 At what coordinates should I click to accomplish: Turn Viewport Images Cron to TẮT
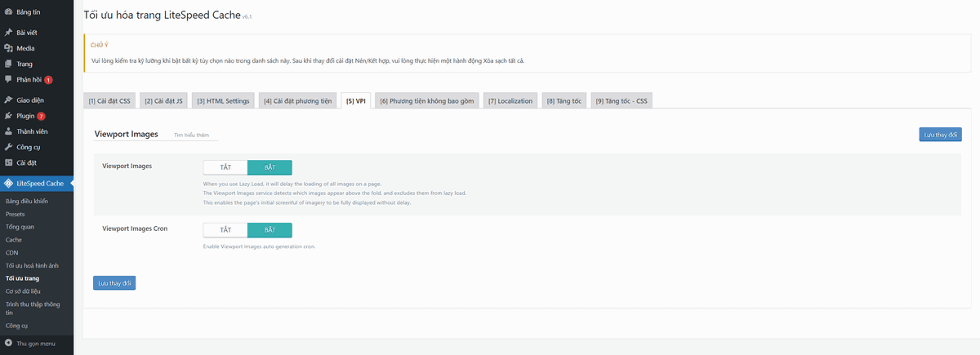point(225,230)
